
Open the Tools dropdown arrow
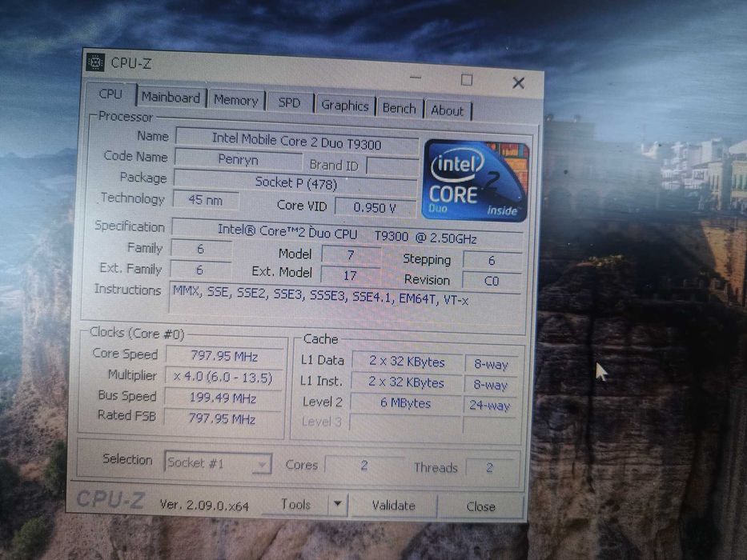tap(338, 503)
